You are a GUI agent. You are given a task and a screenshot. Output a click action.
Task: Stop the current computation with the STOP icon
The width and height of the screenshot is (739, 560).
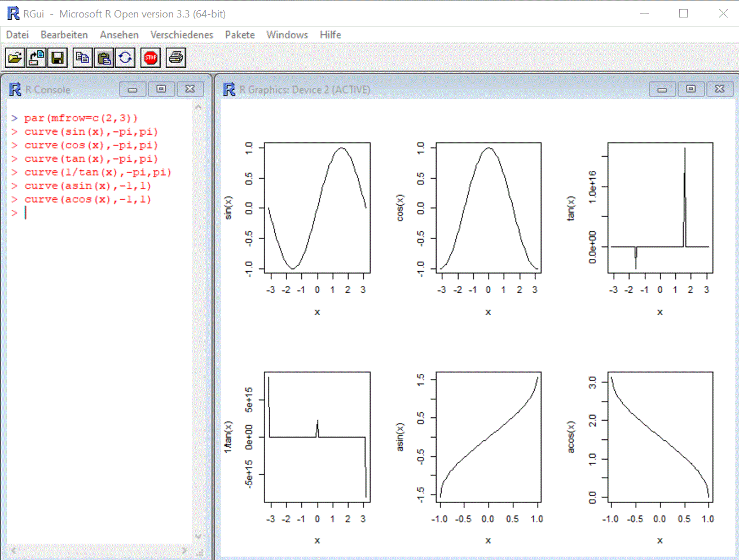tap(150, 58)
